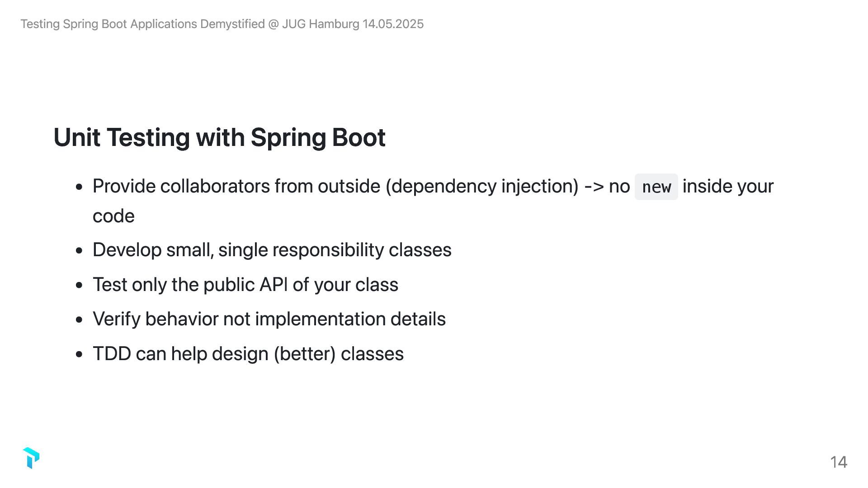
Task: Click the "Test only the public API" line
Action: [x=245, y=285]
